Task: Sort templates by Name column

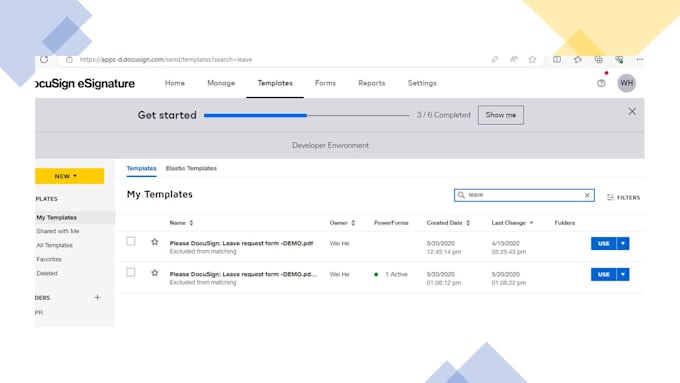Action: tap(181, 223)
